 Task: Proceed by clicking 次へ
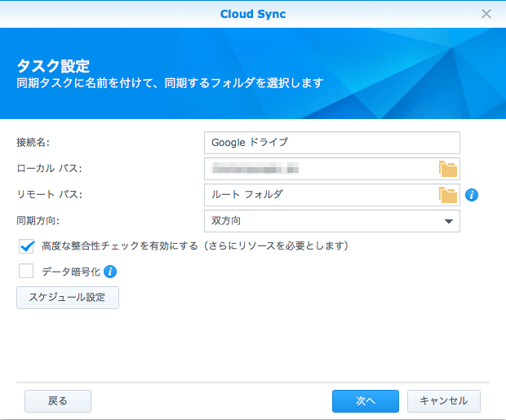coord(365,400)
